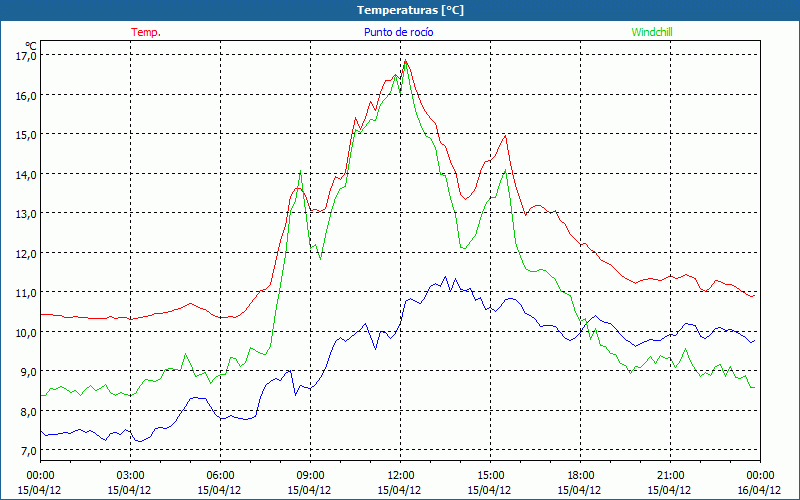
Task: Click the "15,0" y-axis label
Action: click(27, 134)
